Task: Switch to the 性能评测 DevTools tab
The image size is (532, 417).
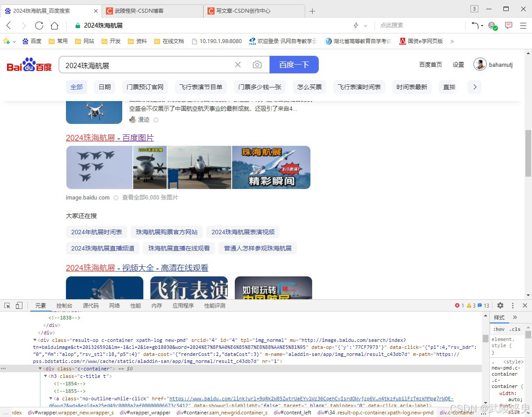Action: coord(215,305)
